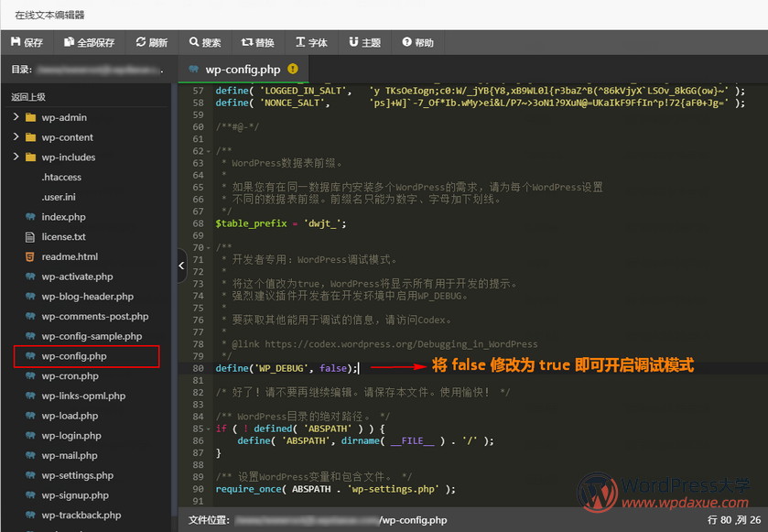Screen dimensions: 768x532
Task: Open index.php from the file list
Action: (x=63, y=217)
